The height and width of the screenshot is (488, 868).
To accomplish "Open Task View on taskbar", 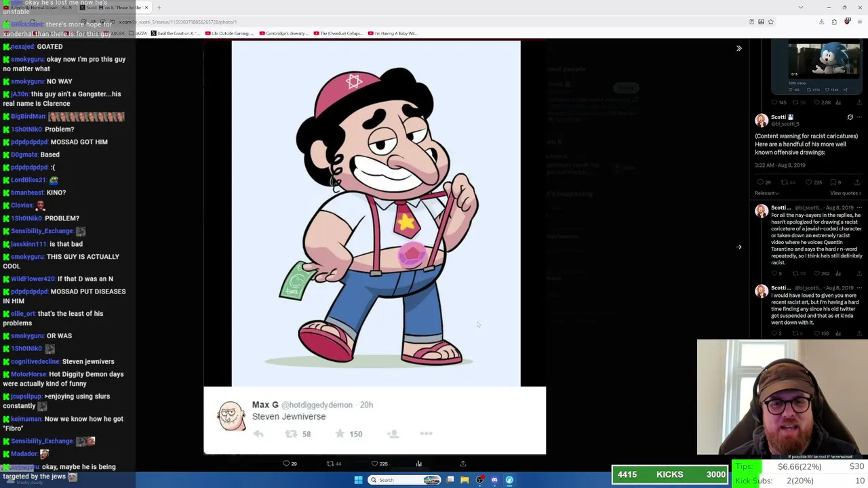I will point(450,480).
